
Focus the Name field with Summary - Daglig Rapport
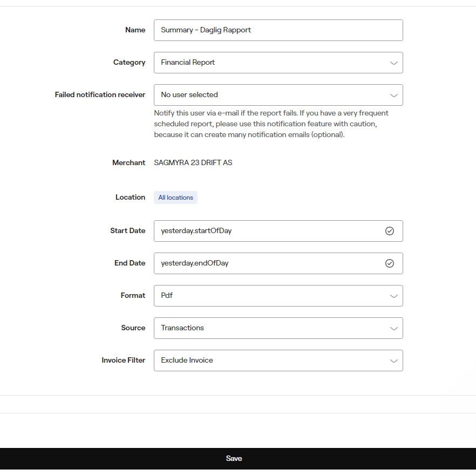(278, 30)
